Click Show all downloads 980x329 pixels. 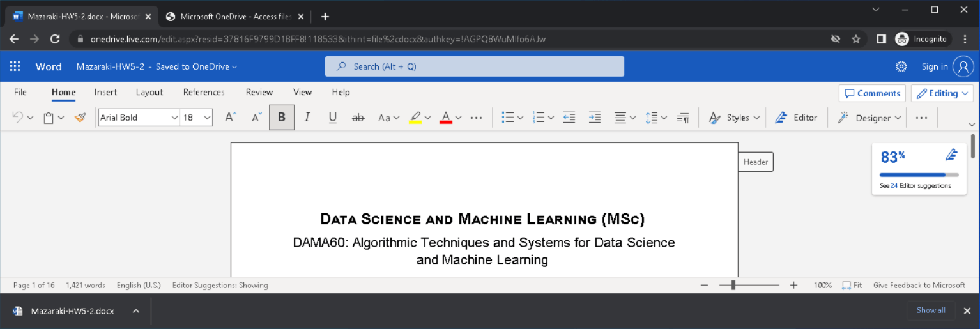pyautogui.click(x=931, y=310)
